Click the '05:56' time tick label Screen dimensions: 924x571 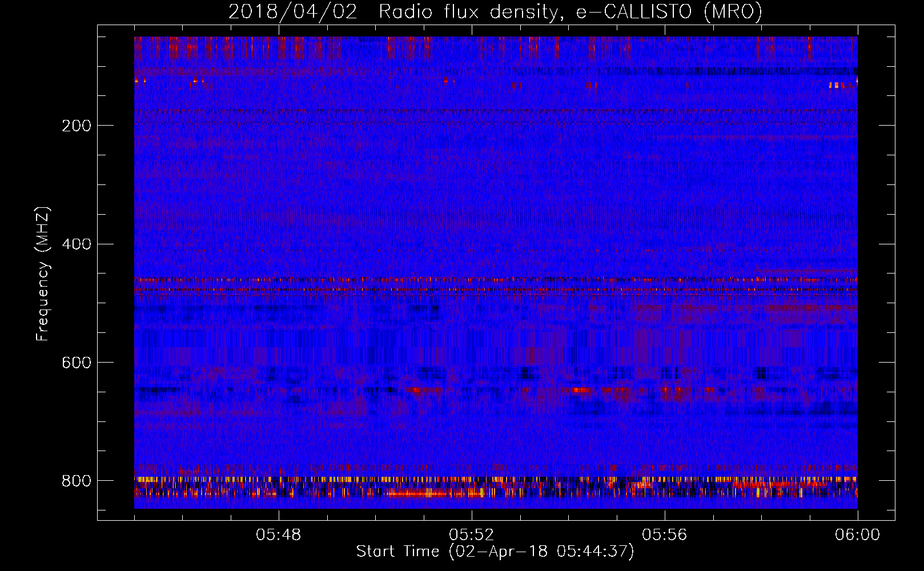665,535
